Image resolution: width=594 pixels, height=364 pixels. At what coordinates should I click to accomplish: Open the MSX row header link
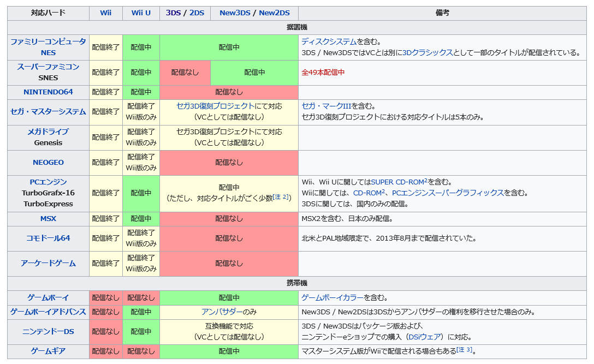[48, 218]
